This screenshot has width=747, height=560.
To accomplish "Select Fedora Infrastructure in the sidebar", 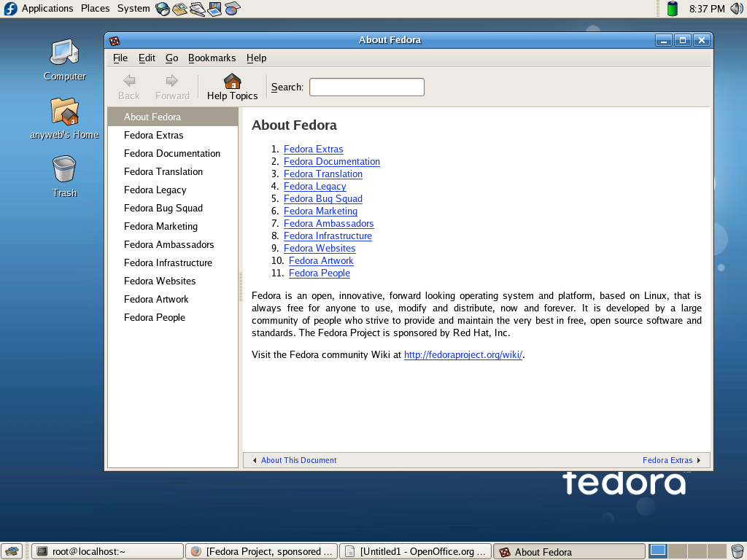I will [173, 262].
